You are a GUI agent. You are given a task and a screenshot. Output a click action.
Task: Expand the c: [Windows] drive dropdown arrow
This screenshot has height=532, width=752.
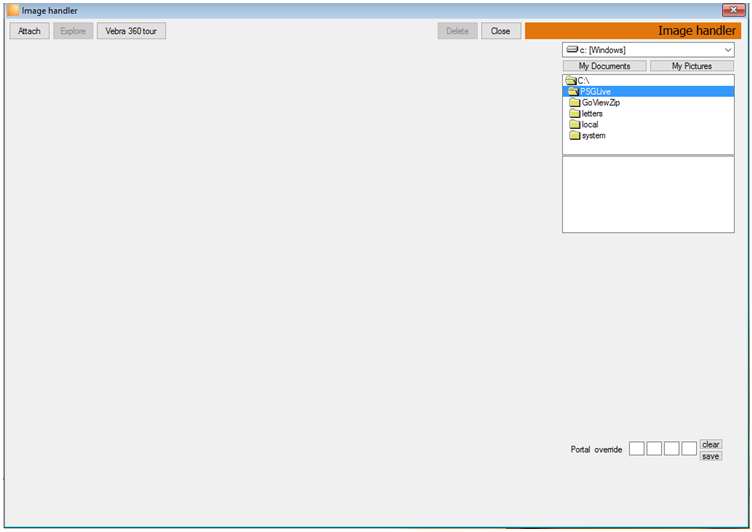coord(728,50)
